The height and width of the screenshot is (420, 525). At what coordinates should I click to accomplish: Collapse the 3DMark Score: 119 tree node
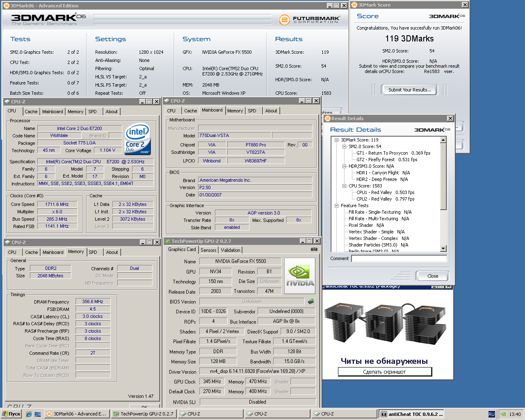tap(337, 140)
